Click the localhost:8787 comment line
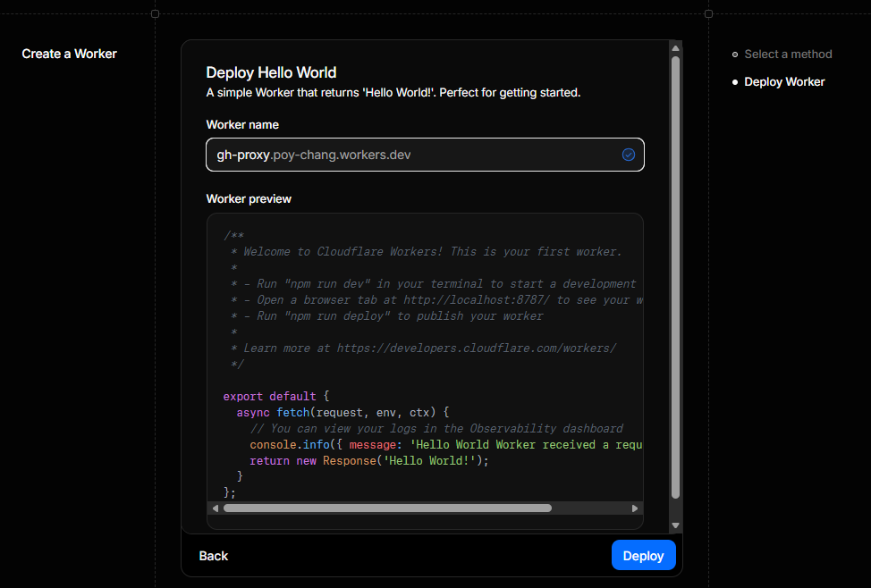 click(x=436, y=300)
